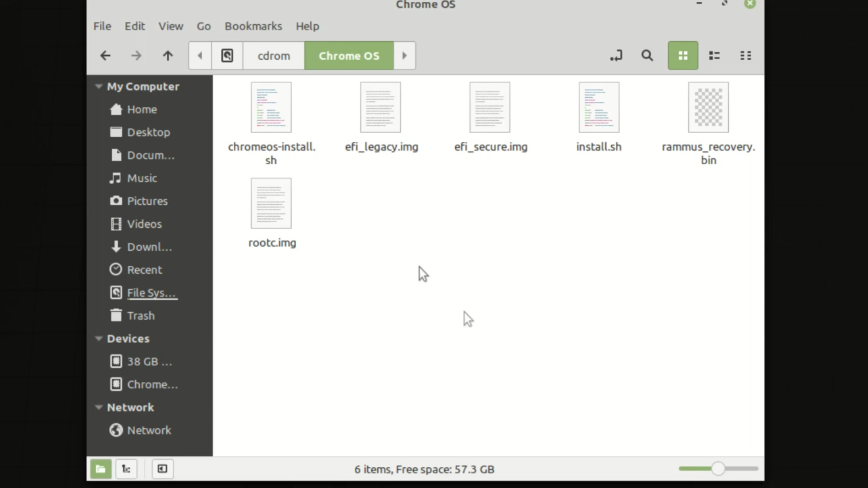Image resolution: width=868 pixels, height=488 pixels.
Task: Open the Bookmarks menu
Action: click(253, 26)
